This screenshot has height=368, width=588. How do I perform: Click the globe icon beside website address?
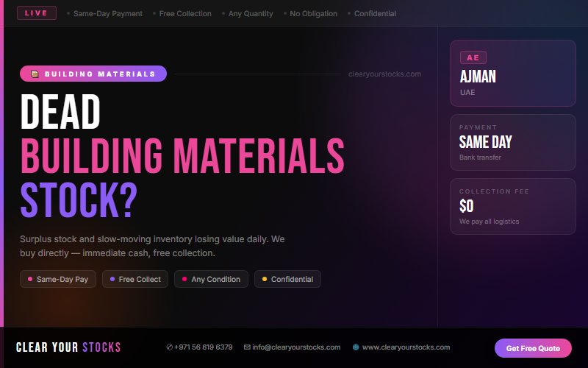[356, 347]
